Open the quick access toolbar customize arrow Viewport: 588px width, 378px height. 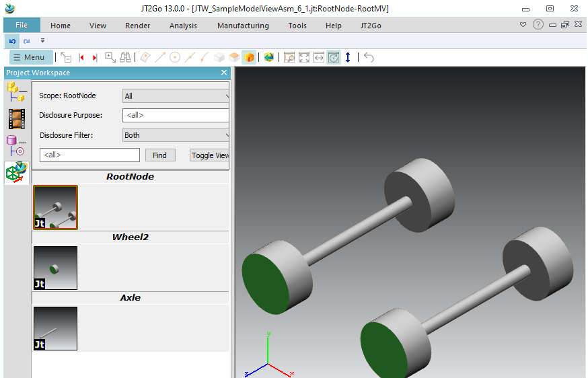[42, 41]
